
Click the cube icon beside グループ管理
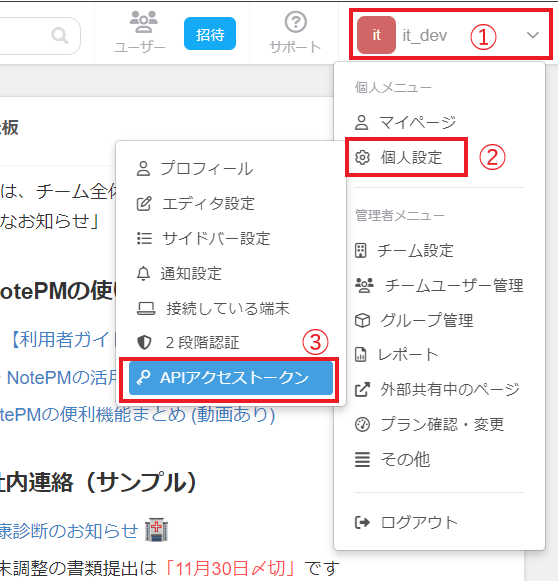point(362,321)
